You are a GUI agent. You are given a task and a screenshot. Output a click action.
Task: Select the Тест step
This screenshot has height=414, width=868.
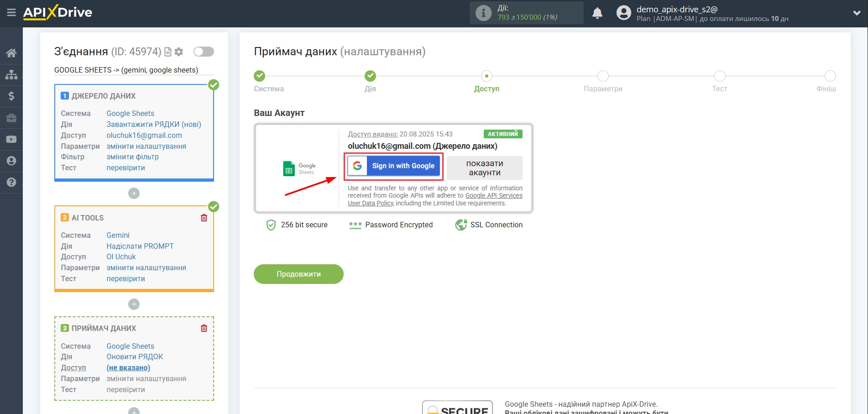(x=720, y=76)
